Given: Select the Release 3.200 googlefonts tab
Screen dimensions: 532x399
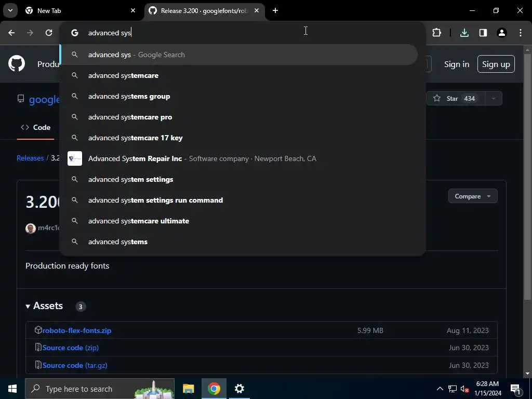Looking at the screenshot, I should point(205,10).
